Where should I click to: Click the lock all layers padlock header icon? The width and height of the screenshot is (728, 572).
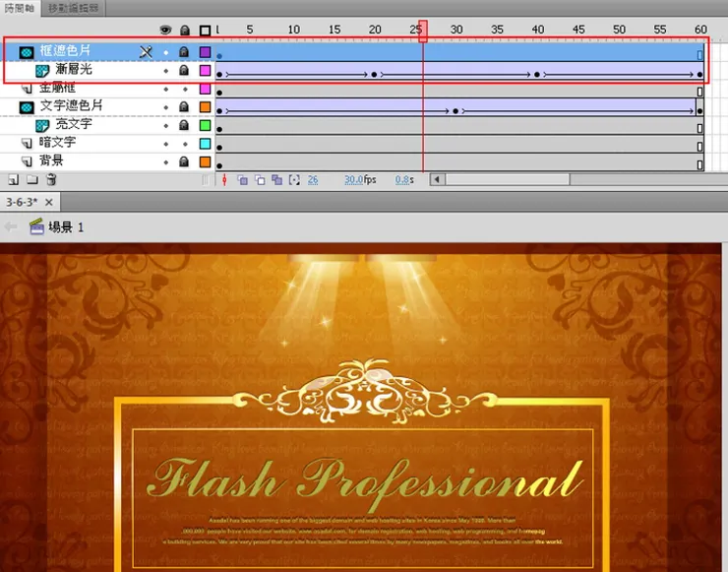click(x=184, y=31)
